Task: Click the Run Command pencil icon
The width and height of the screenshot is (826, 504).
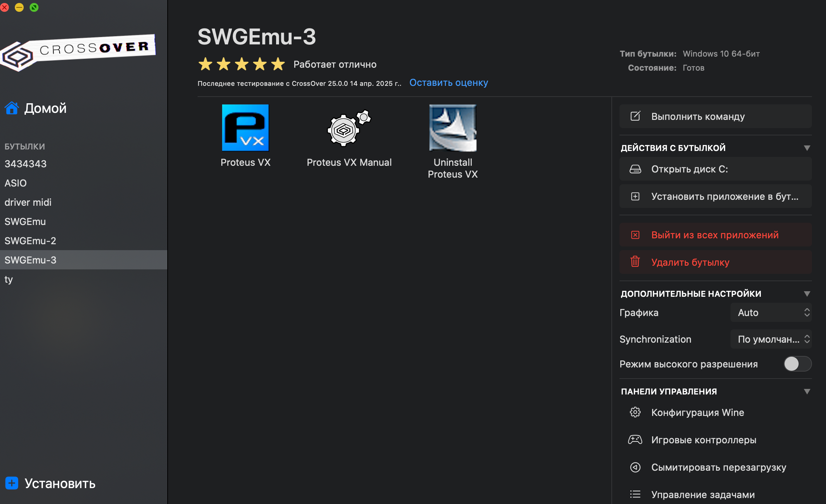Action: tap(635, 116)
